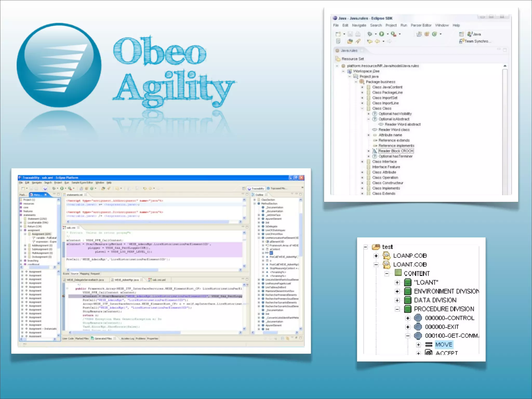This screenshot has width=532, height=399.
Task: Expand Class Interface tree node
Action: pyautogui.click(x=362, y=162)
